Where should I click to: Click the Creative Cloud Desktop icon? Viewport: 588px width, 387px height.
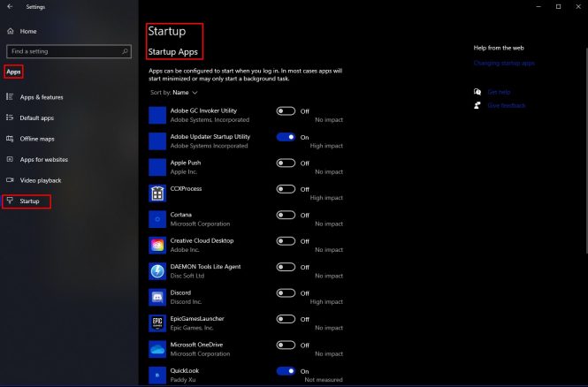(x=157, y=245)
